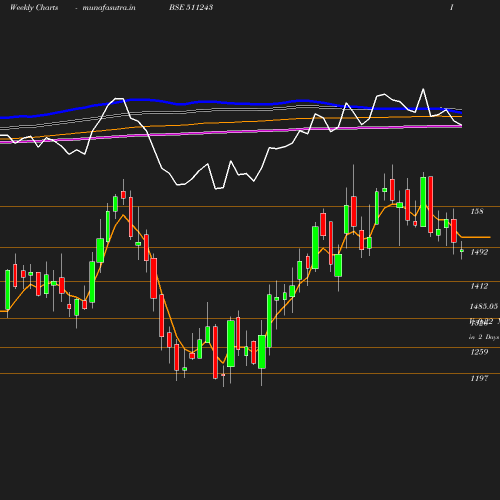Click the "1412" price level label
The height and width of the screenshot is (500, 500).
click(479, 286)
